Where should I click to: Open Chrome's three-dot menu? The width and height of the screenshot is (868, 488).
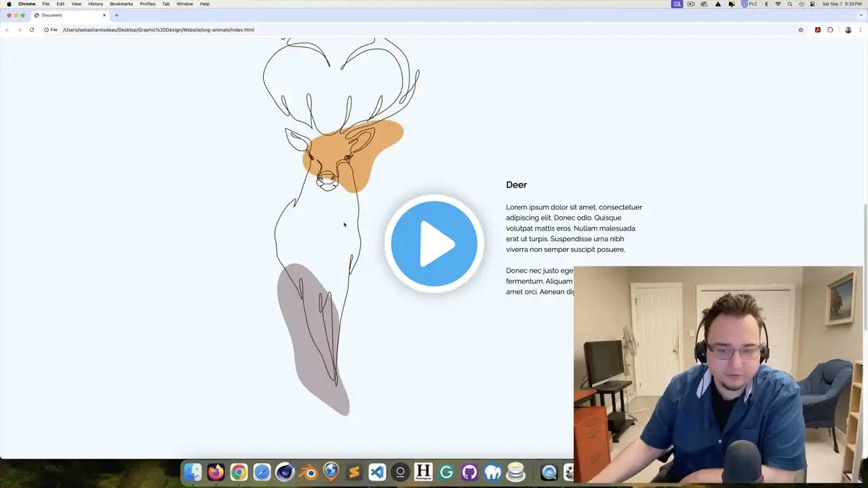[x=861, y=30]
